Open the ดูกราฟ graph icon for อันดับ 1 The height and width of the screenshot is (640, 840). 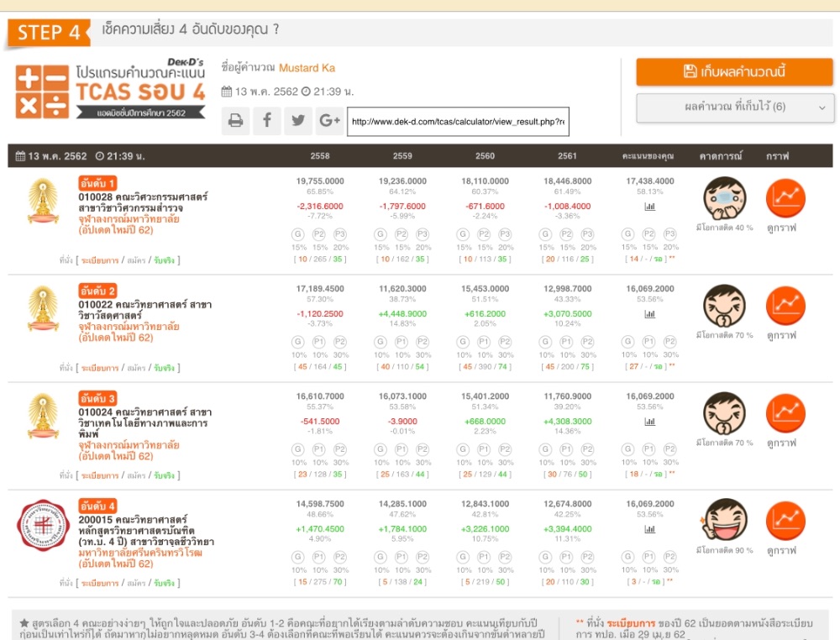point(785,198)
